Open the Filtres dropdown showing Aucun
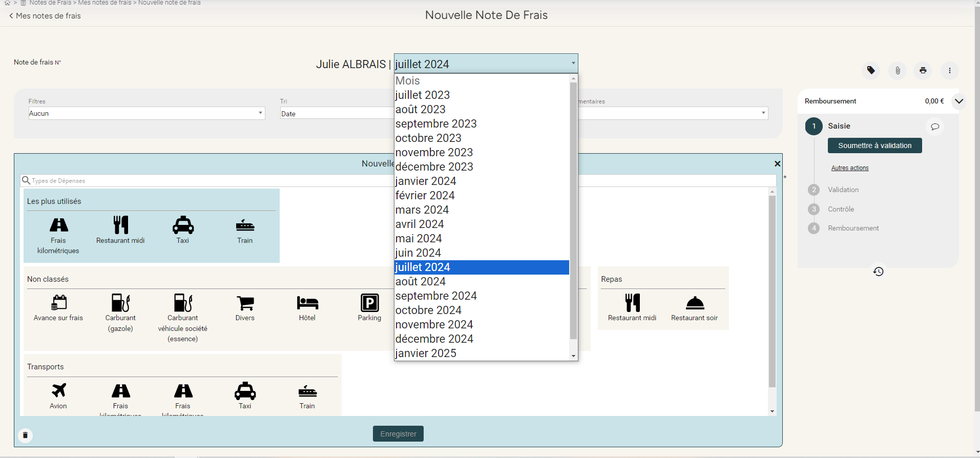 (x=147, y=113)
